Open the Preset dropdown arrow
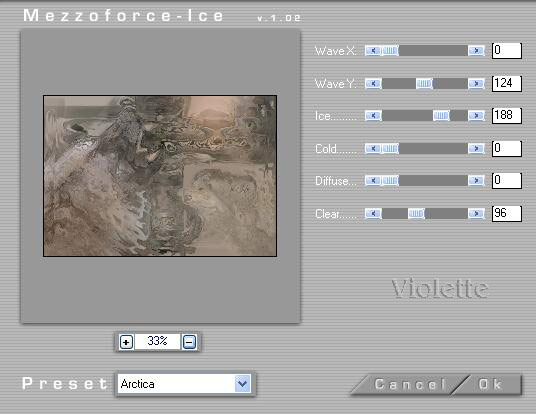This screenshot has width=536, height=414. coord(243,384)
